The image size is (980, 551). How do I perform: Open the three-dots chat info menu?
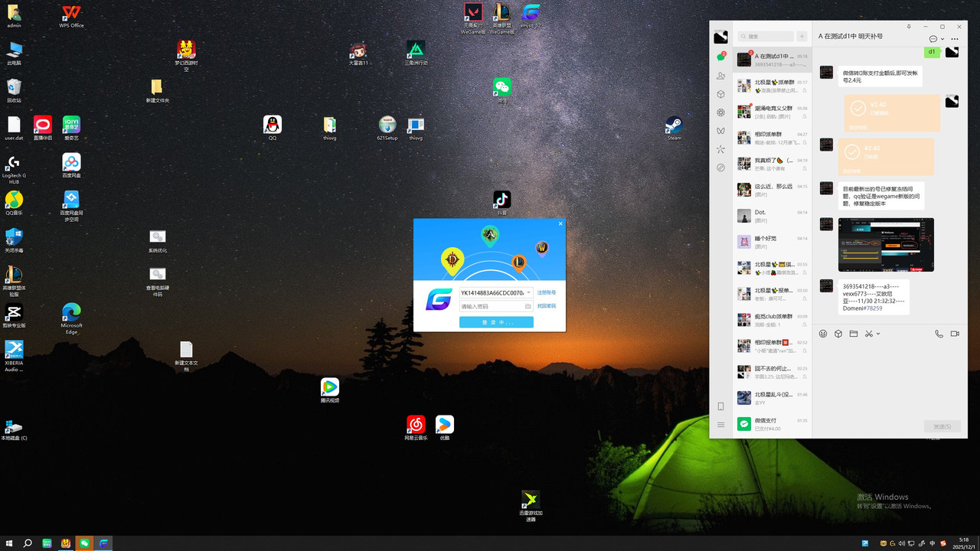(x=955, y=39)
